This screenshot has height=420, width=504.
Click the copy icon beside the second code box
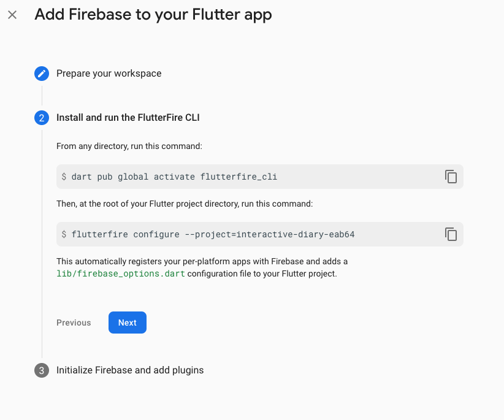click(451, 234)
